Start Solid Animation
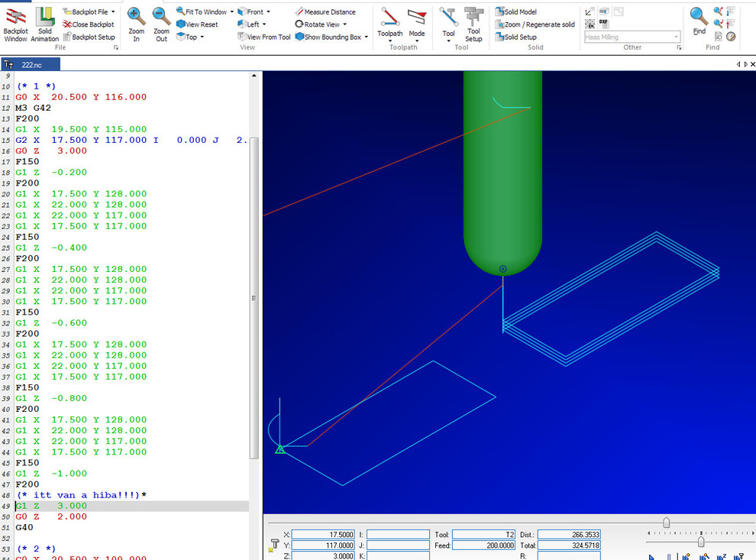The width and height of the screenshot is (756, 560). (44, 23)
